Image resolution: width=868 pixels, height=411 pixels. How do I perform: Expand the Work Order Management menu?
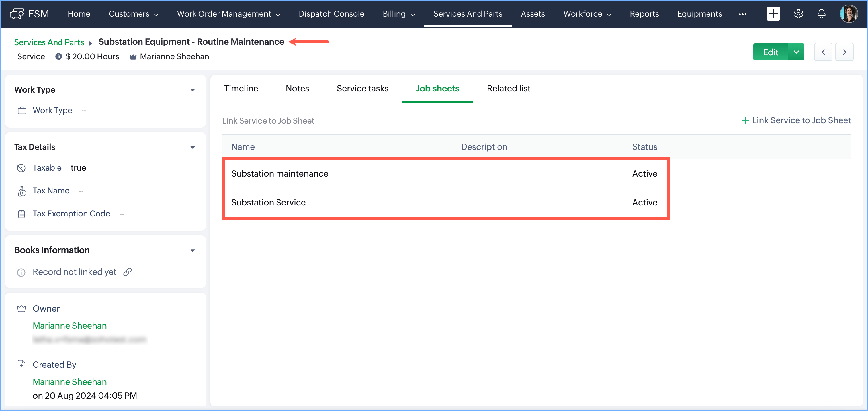pyautogui.click(x=228, y=14)
